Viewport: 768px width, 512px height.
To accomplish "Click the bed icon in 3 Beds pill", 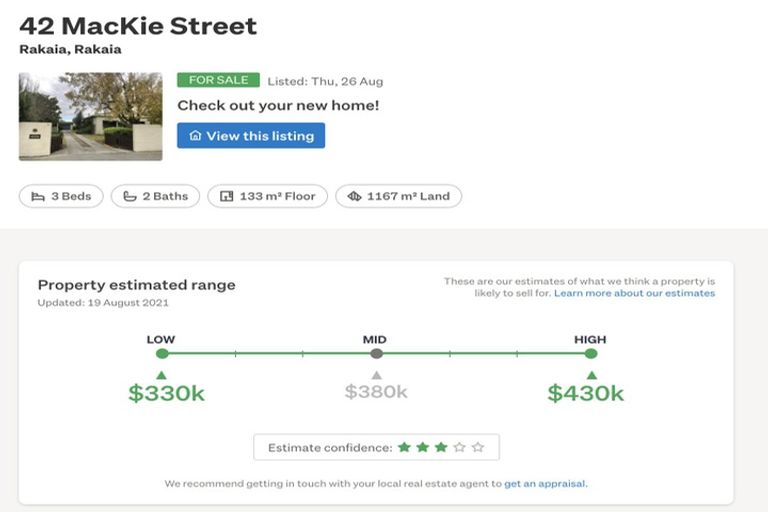I will [38, 197].
